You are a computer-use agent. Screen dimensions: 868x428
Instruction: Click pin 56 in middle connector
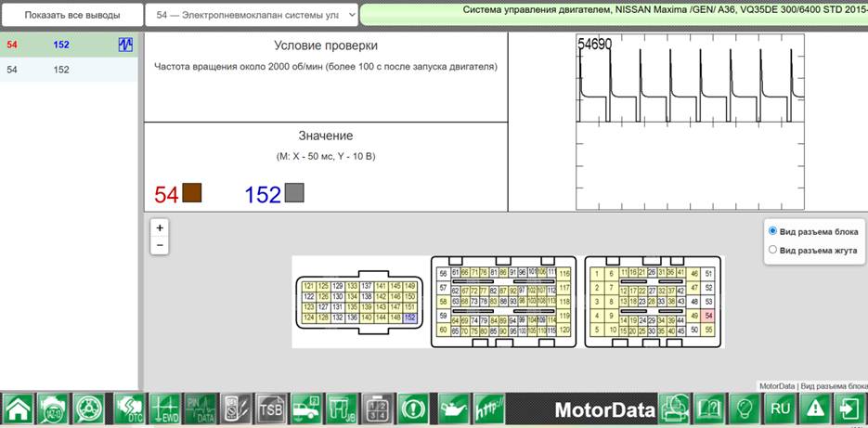[443, 274]
